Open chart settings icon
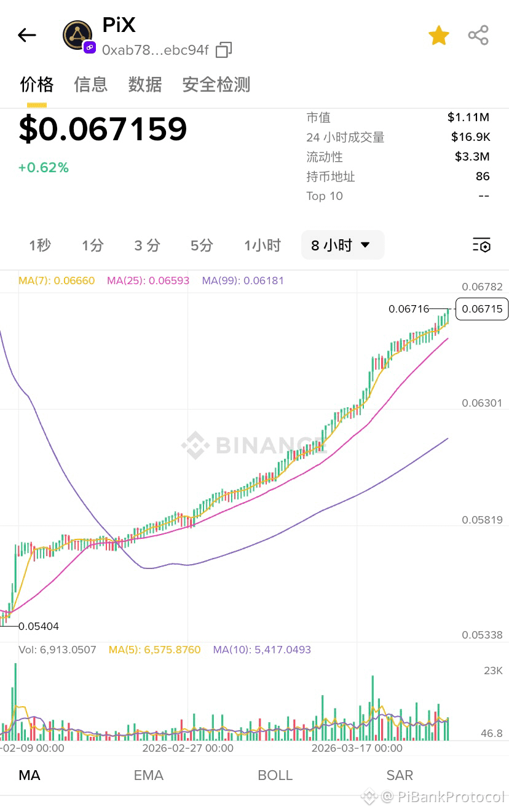This screenshot has width=509, height=812. 481,245
